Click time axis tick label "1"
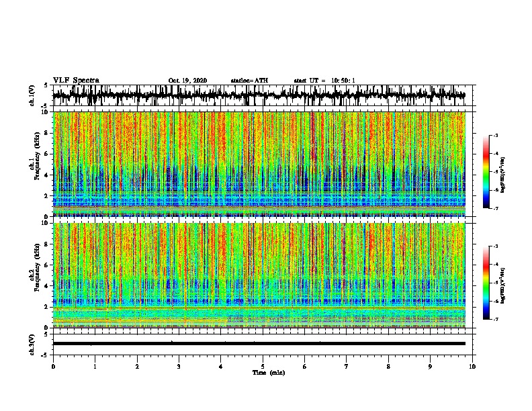532x411 pixels. 95,367
